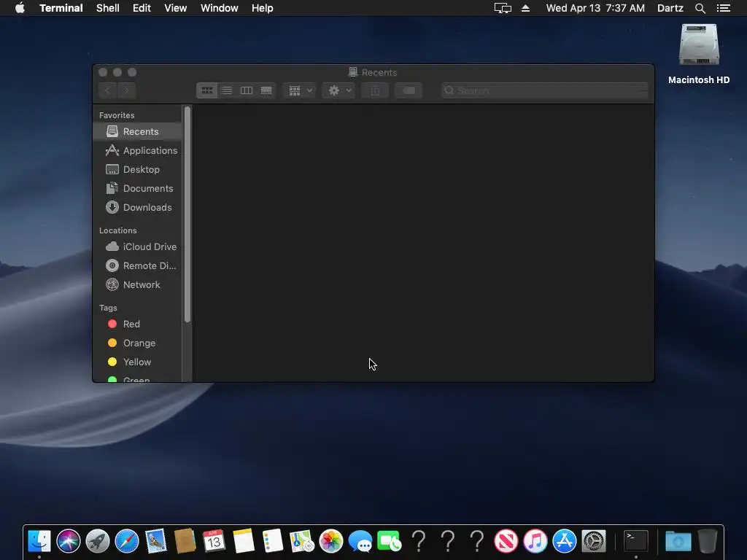
Task: Open the Terminal menu
Action: click(x=61, y=8)
